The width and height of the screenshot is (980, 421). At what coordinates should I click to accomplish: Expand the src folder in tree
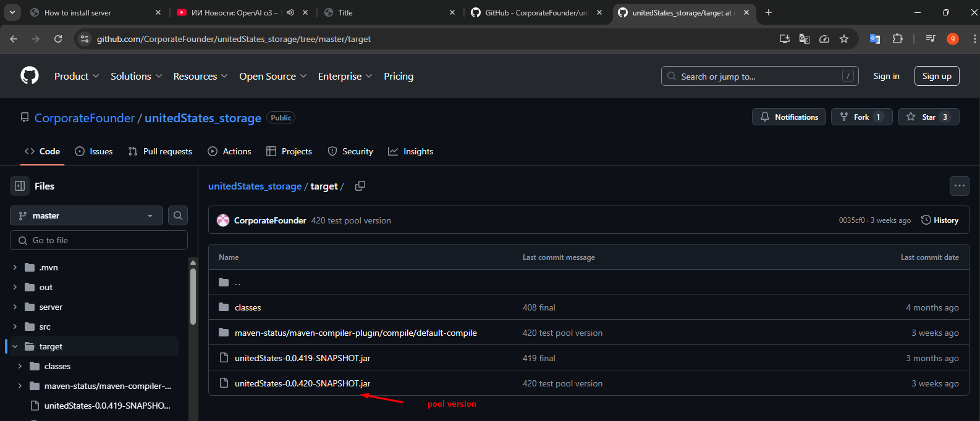click(15, 327)
